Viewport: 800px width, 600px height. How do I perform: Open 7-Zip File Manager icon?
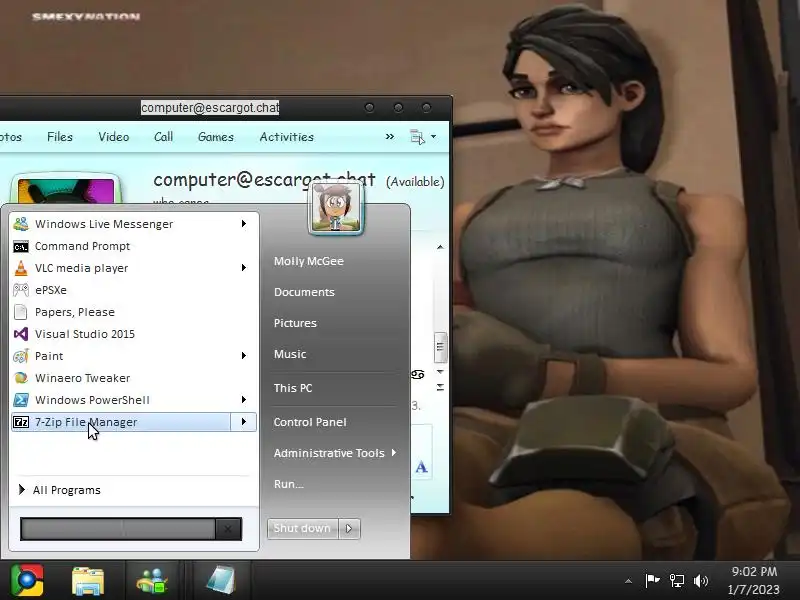coord(21,422)
